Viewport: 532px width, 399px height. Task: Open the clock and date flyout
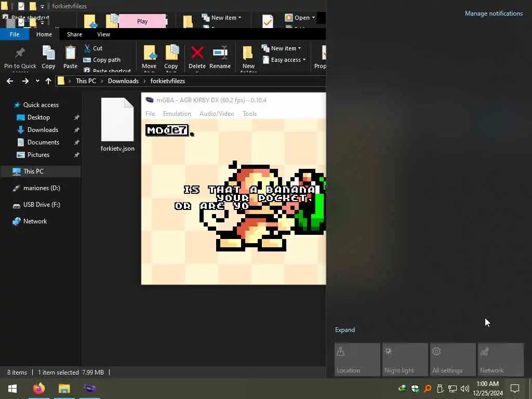tap(487, 389)
